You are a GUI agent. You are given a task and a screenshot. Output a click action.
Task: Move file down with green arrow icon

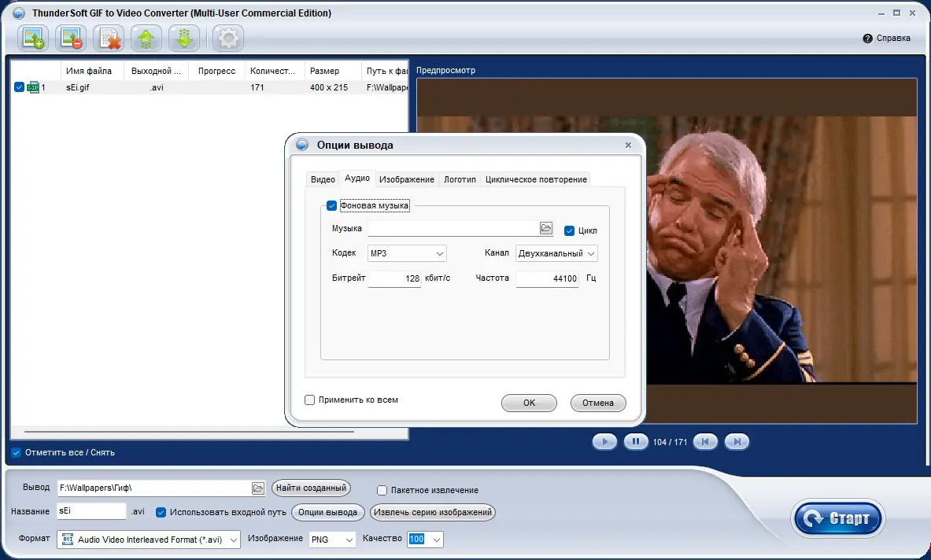(184, 39)
